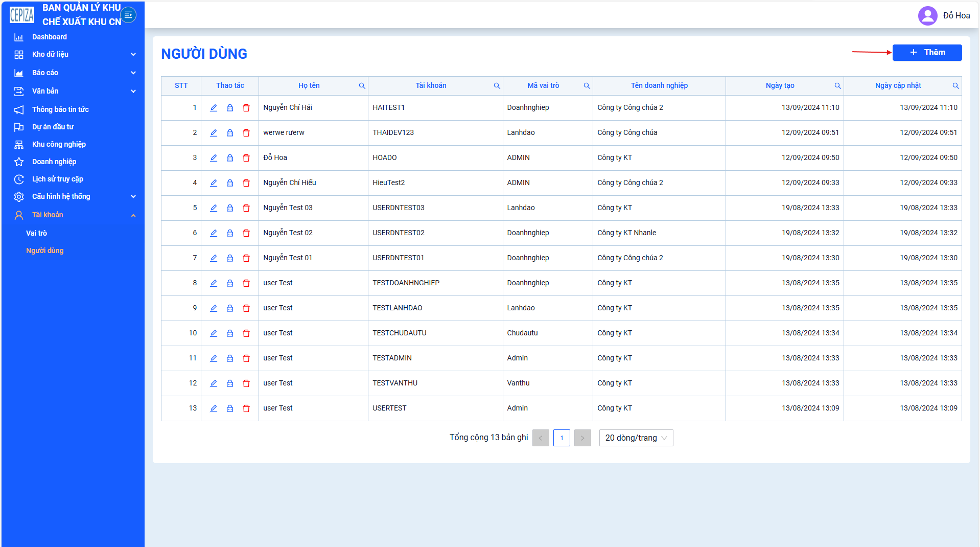Click search icon in Ngày tạo column header
This screenshot has width=980, height=547.
click(x=837, y=86)
